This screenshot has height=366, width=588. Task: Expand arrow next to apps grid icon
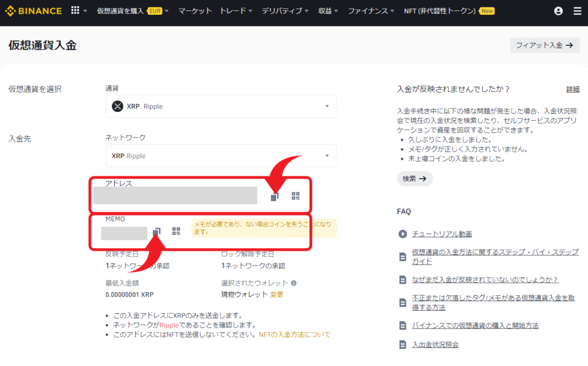(85, 11)
